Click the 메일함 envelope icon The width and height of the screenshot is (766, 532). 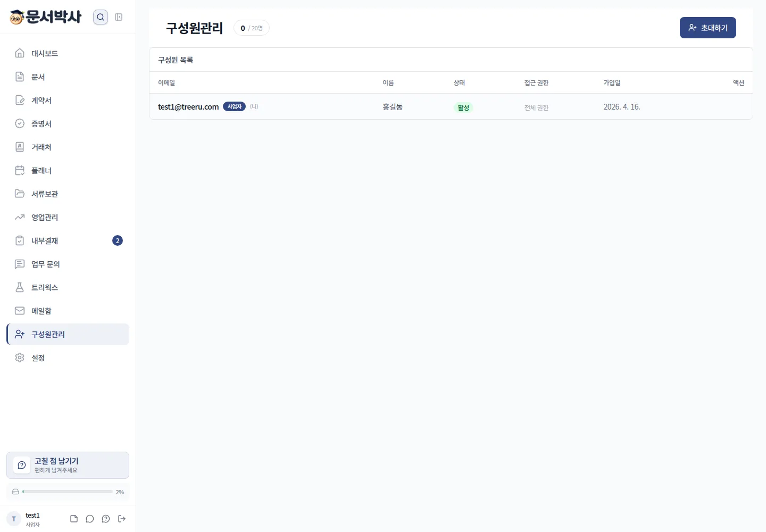(x=20, y=311)
